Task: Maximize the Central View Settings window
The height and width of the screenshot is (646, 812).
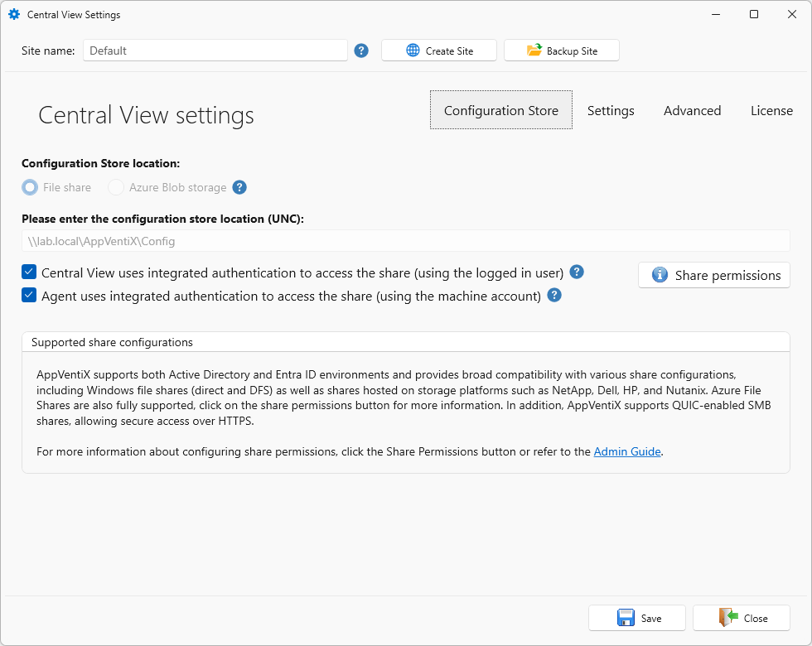Action: pos(754,15)
